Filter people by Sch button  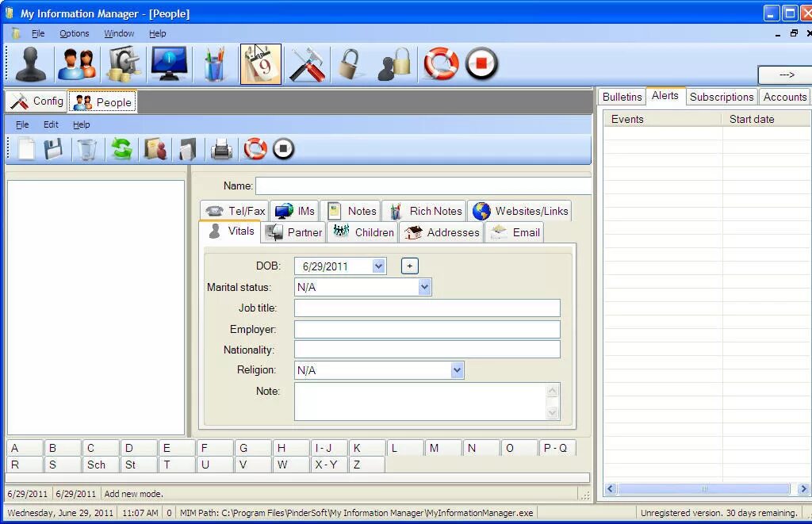pyautogui.click(x=101, y=465)
